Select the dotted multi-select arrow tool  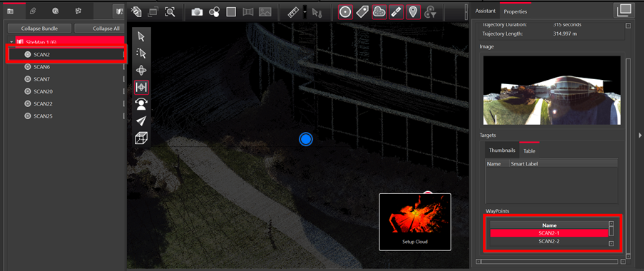(141, 53)
